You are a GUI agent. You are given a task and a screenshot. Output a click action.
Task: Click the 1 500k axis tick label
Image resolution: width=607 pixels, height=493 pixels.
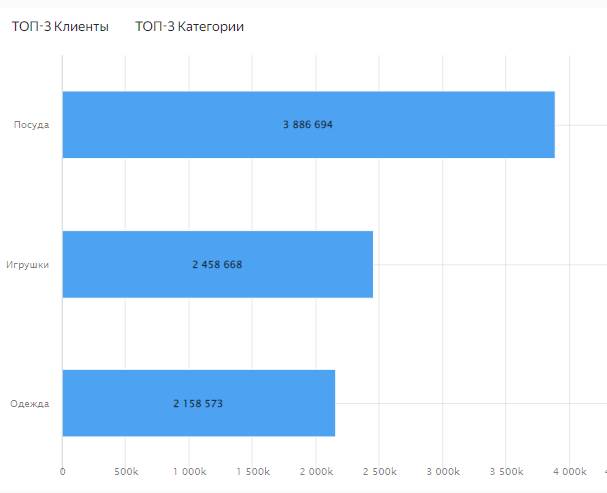(x=253, y=470)
